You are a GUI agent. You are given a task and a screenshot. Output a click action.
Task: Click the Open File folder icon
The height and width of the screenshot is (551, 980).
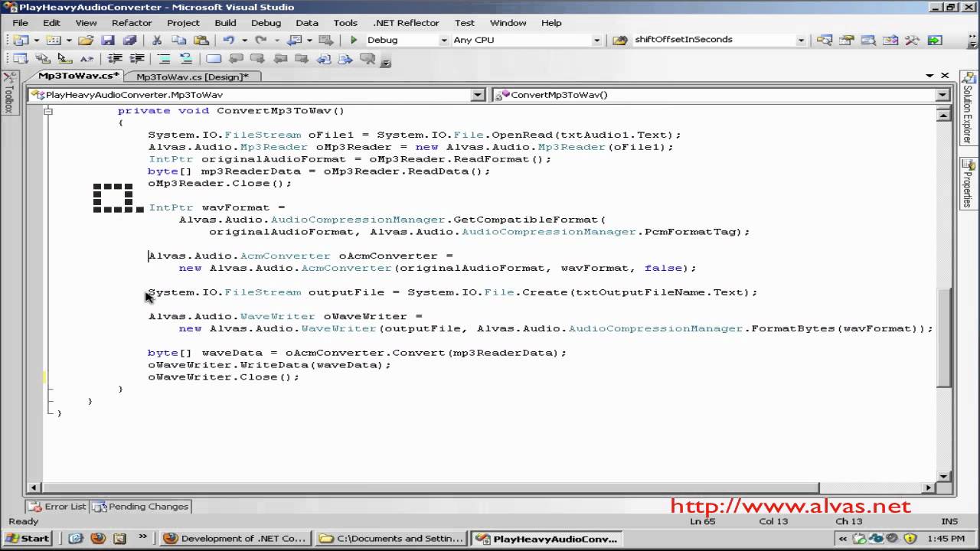point(86,40)
